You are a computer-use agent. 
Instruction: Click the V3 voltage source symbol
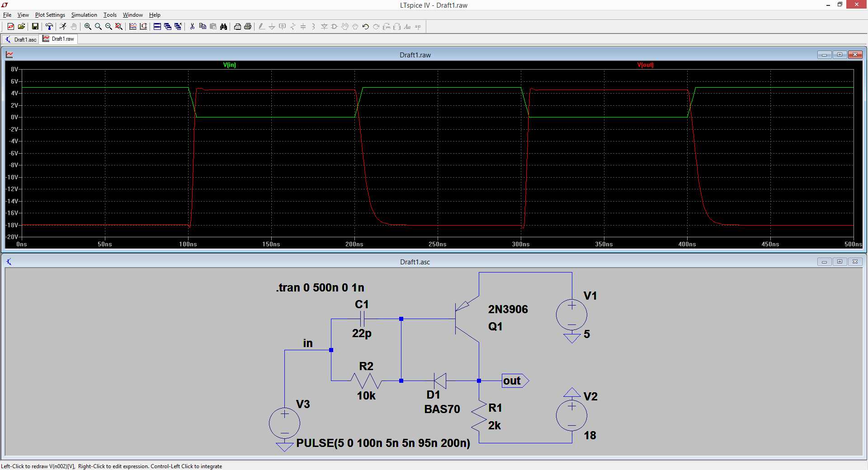click(284, 423)
